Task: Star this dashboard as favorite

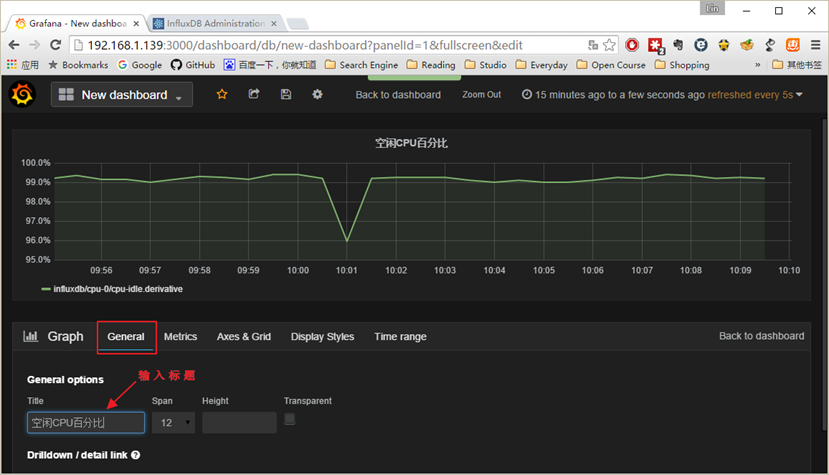Action: coord(222,94)
